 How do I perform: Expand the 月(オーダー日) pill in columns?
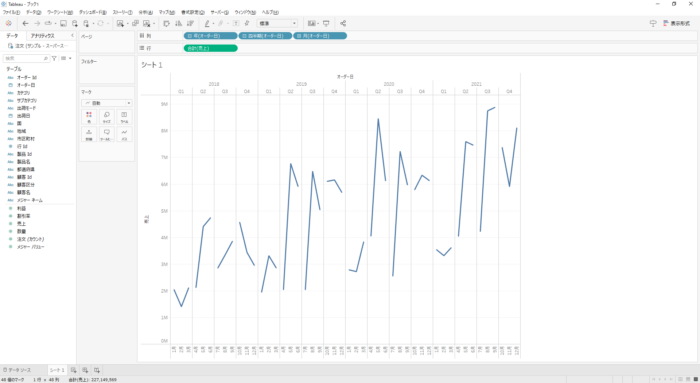tap(299, 36)
